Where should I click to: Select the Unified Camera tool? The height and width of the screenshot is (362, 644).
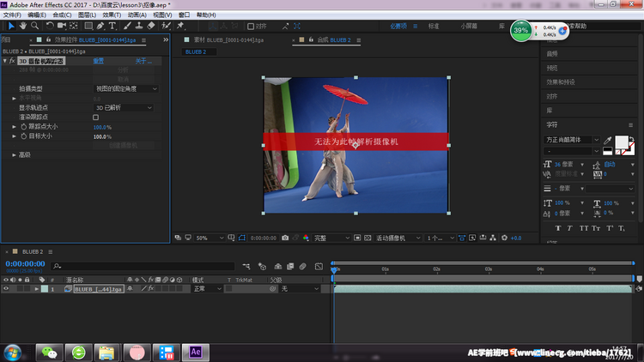pyautogui.click(x=62, y=26)
